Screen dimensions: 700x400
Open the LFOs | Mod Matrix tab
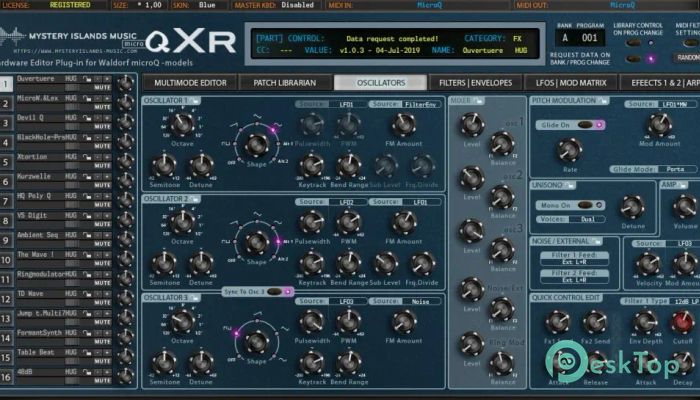pos(571,83)
